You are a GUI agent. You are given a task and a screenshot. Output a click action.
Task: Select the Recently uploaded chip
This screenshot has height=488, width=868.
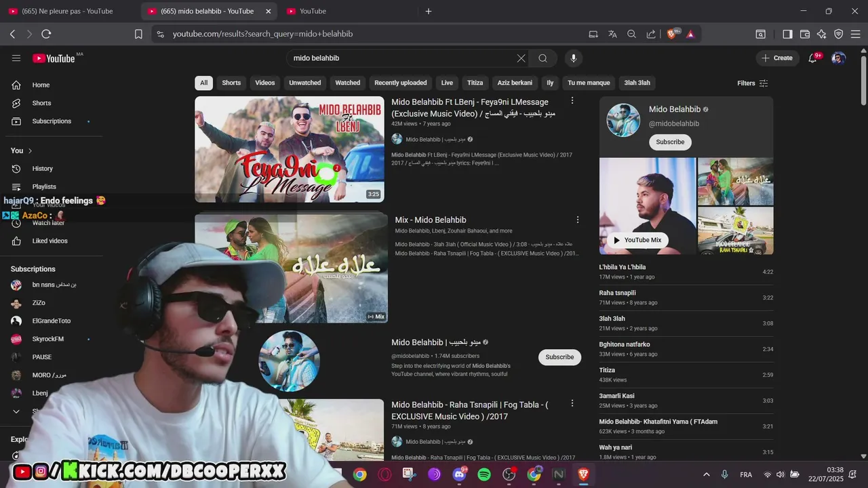[401, 83]
